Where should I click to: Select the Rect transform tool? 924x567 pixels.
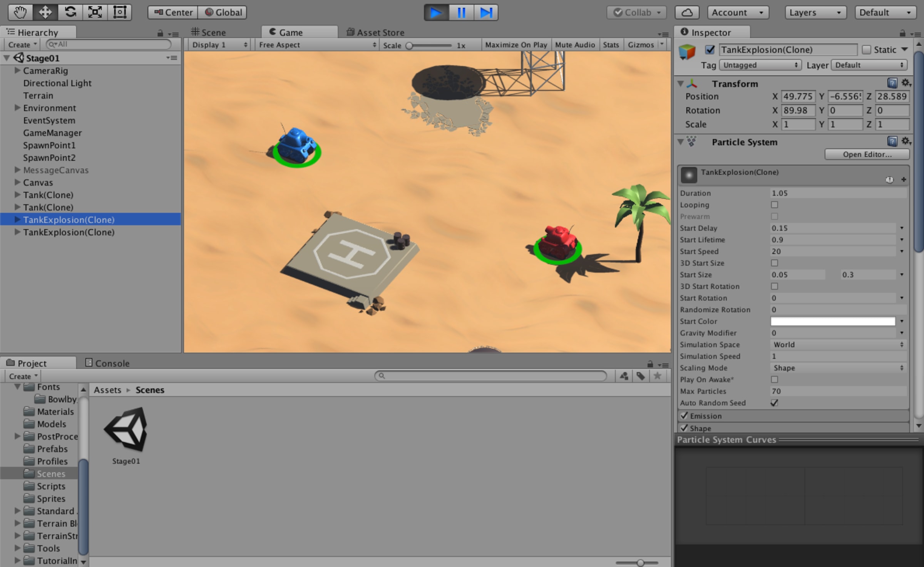tap(120, 12)
